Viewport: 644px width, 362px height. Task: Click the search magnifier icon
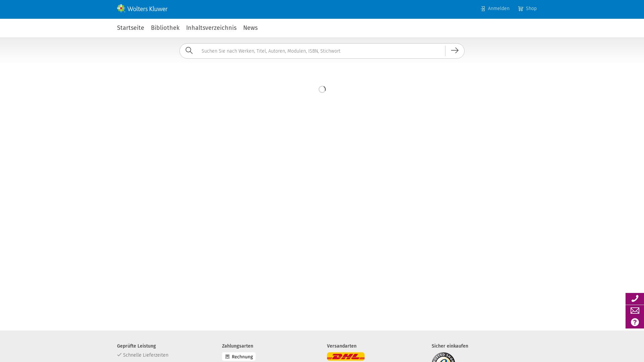point(189,50)
